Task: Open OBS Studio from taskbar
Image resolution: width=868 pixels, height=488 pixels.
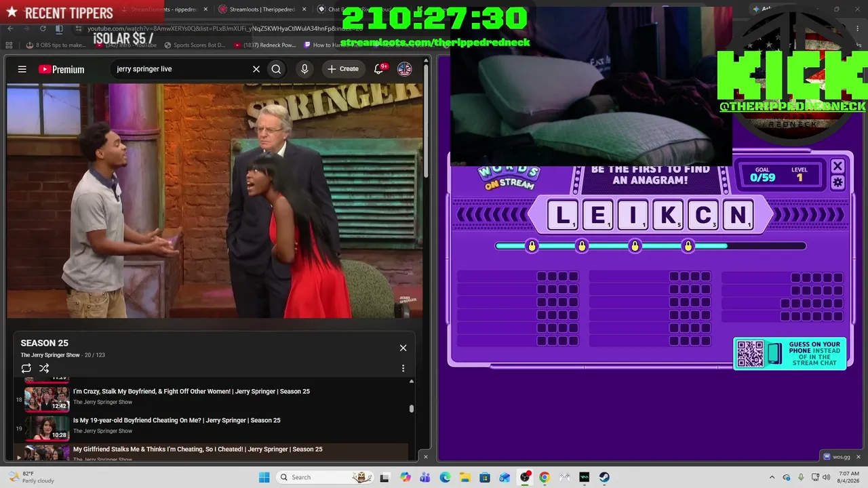Action: (x=525, y=477)
